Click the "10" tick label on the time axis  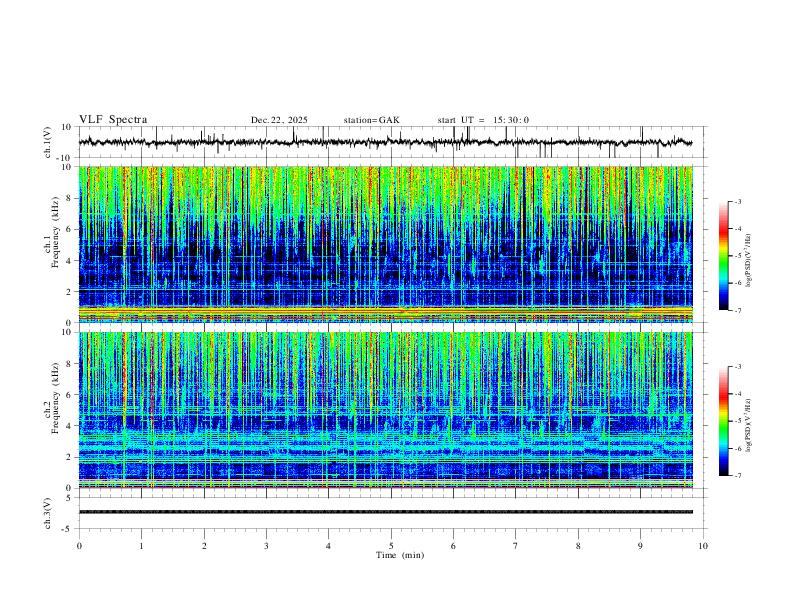[703, 546]
